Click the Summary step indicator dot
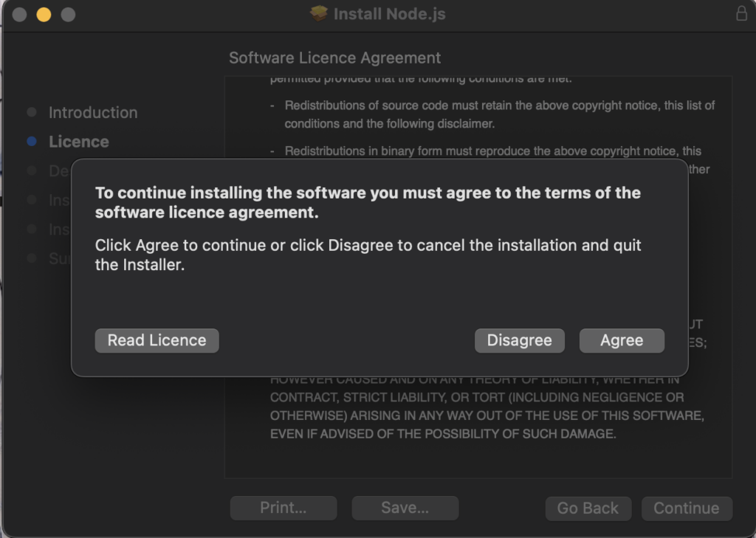756x538 pixels. pyautogui.click(x=32, y=258)
